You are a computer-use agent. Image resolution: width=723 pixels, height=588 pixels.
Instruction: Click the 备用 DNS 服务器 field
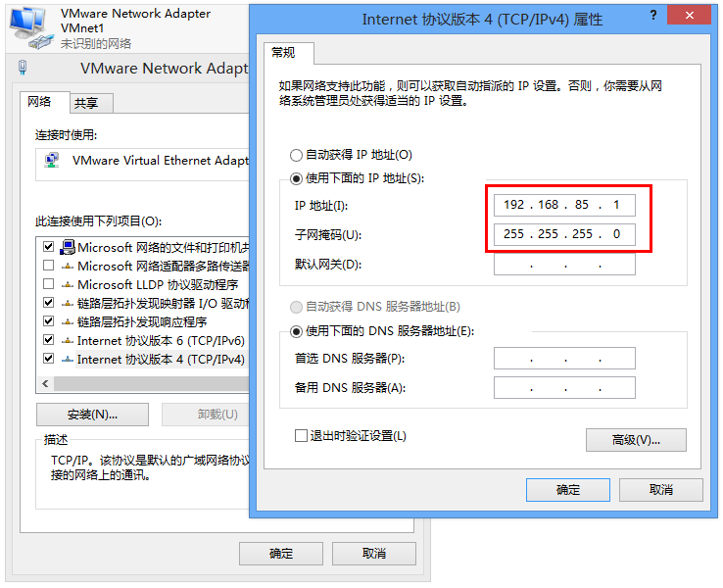click(x=564, y=388)
